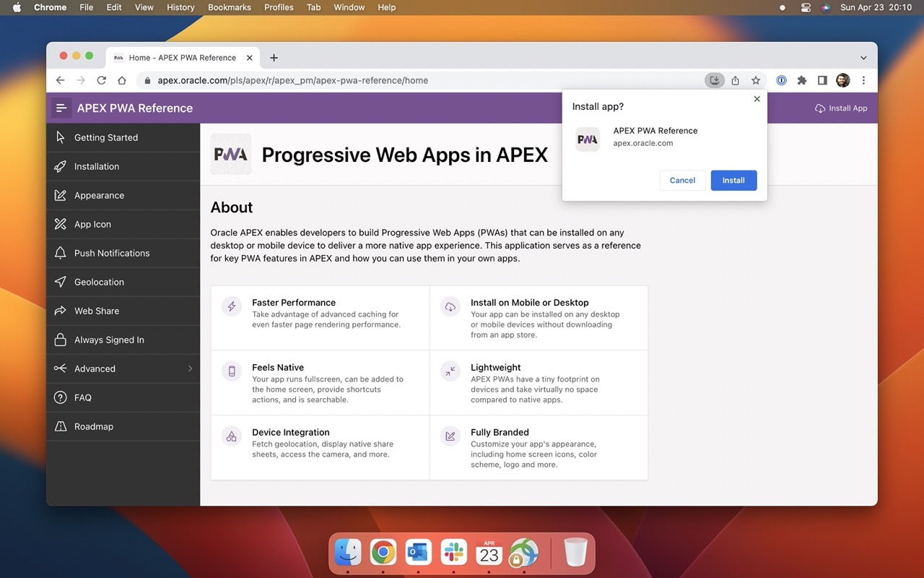Open the 1Password extension icon

(x=781, y=80)
